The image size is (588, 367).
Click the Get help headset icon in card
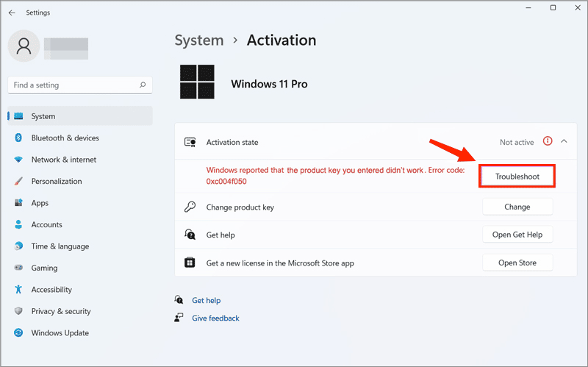pos(190,235)
